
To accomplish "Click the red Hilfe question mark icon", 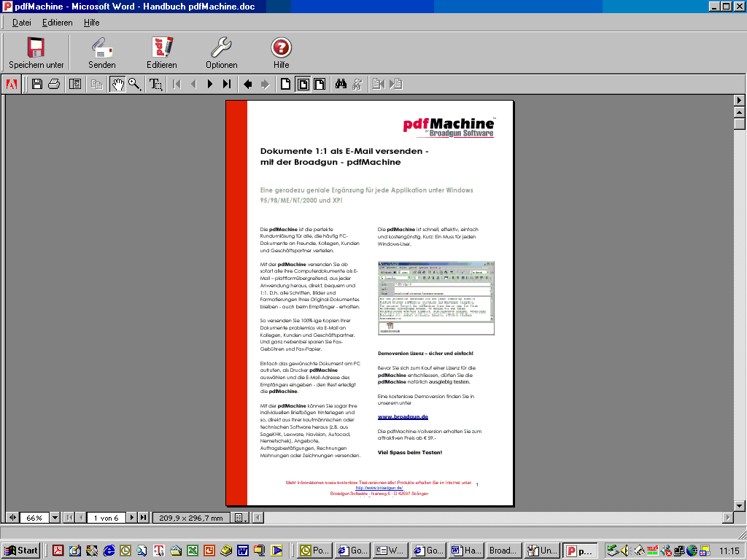I will (281, 47).
